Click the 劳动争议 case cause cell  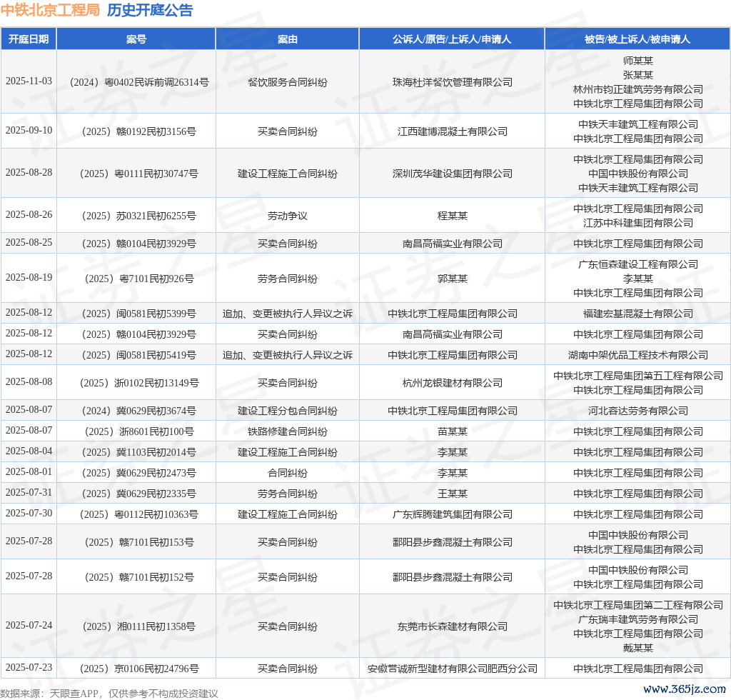[287, 216]
